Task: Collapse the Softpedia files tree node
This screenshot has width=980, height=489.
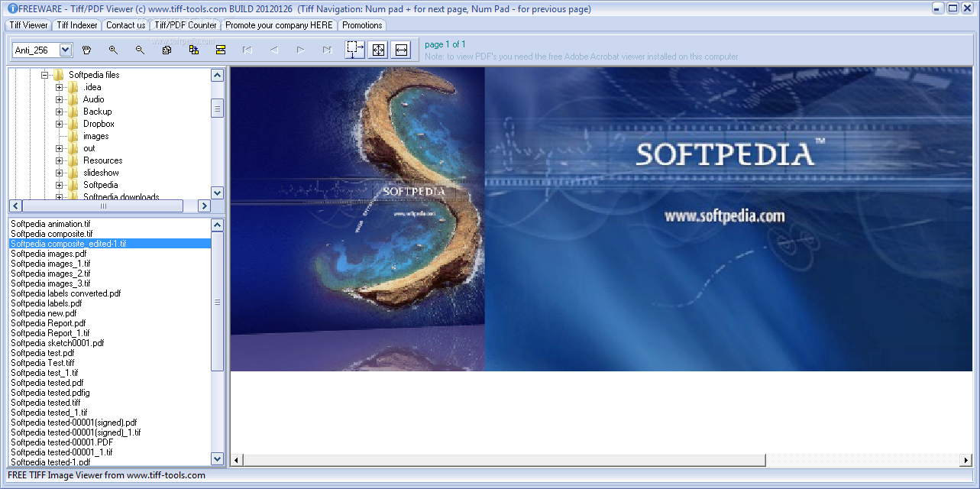Action: click(x=45, y=75)
